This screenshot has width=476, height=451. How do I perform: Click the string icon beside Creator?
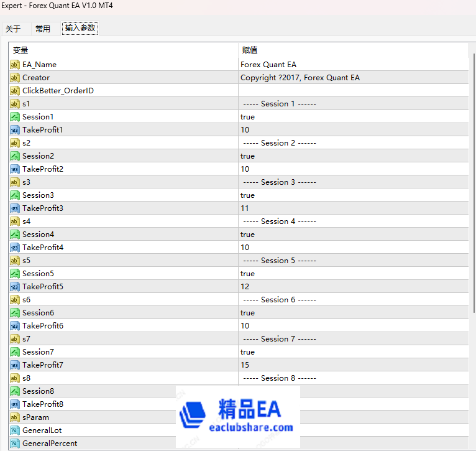pos(14,78)
